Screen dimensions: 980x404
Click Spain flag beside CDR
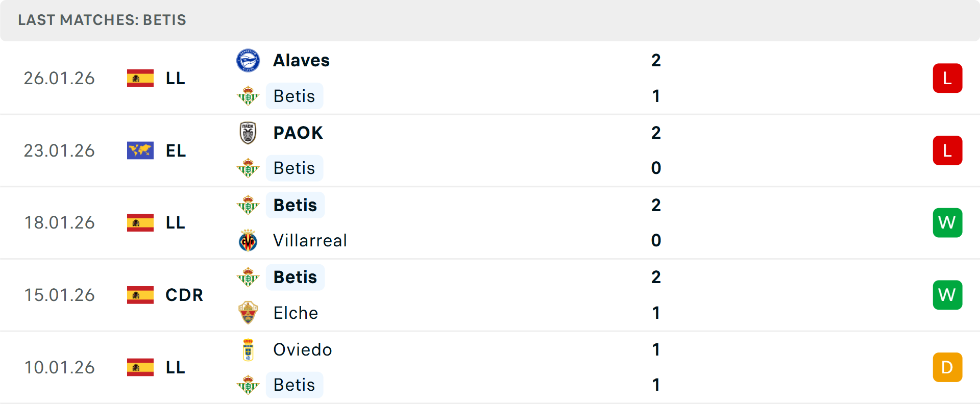coord(140,295)
